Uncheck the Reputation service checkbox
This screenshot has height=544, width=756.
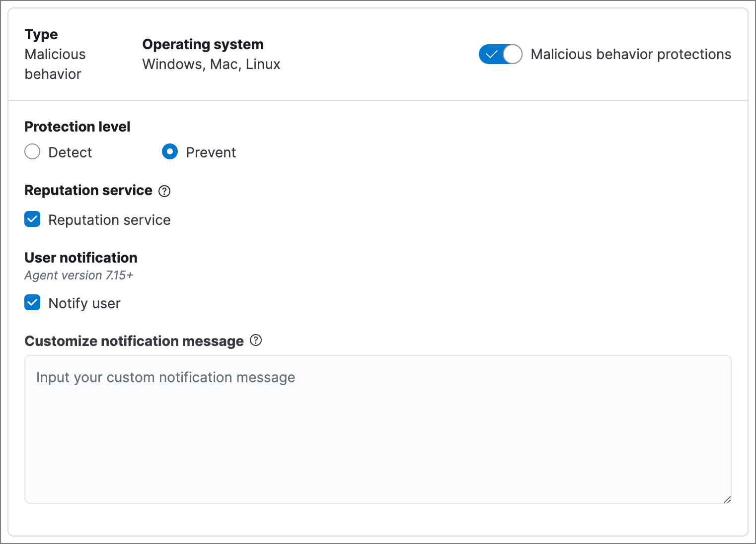click(x=33, y=219)
